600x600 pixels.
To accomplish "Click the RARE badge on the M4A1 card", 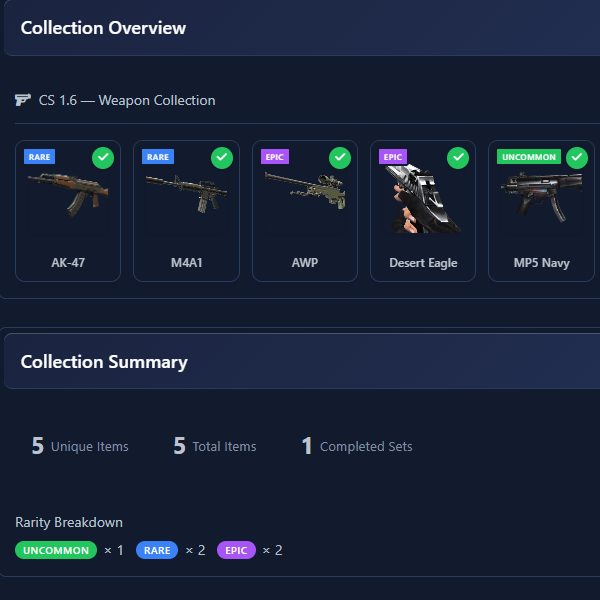I will coord(158,157).
